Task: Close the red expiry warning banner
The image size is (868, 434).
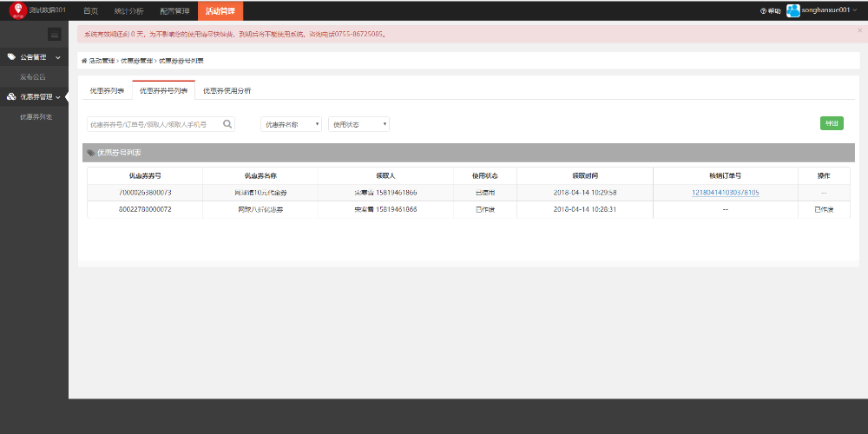Action: click(859, 30)
